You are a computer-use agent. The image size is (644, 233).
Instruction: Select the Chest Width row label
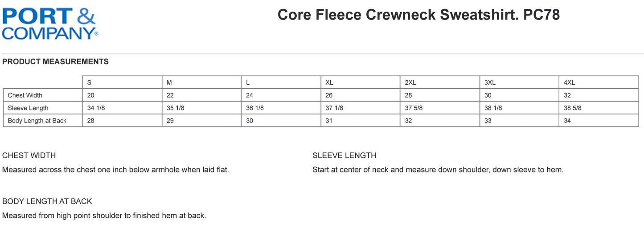[x=25, y=95]
